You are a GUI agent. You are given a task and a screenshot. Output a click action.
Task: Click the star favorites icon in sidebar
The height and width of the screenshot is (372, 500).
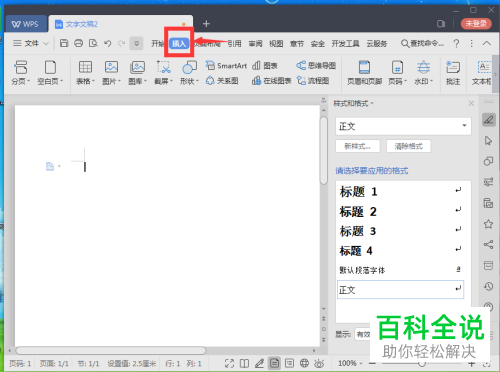click(x=488, y=224)
